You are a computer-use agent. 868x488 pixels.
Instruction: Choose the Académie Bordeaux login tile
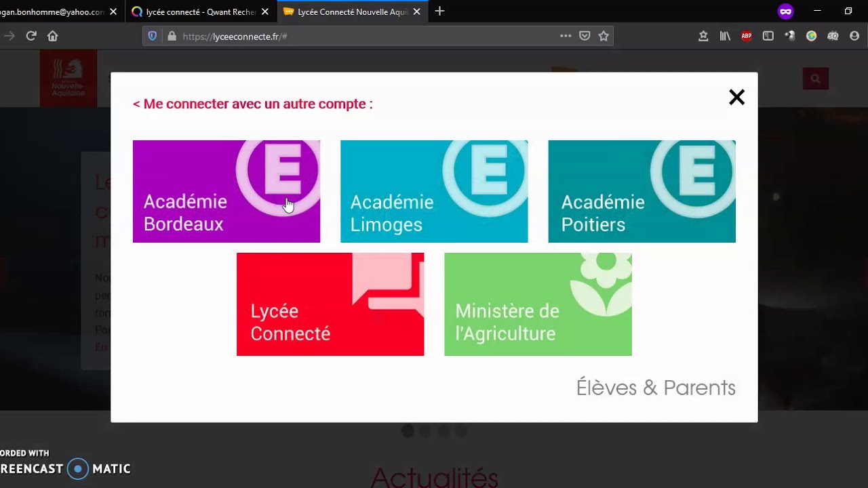click(x=226, y=191)
